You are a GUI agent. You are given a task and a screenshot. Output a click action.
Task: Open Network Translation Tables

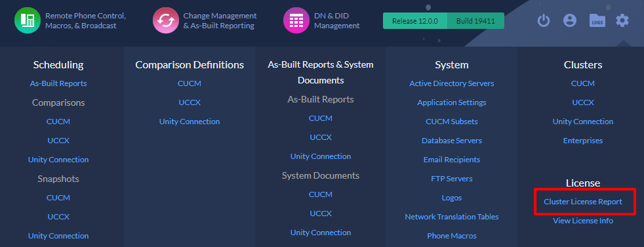pyautogui.click(x=452, y=217)
